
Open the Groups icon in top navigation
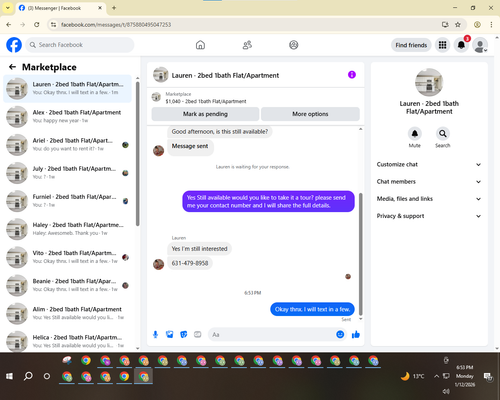pyautogui.click(x=294, y=45)
